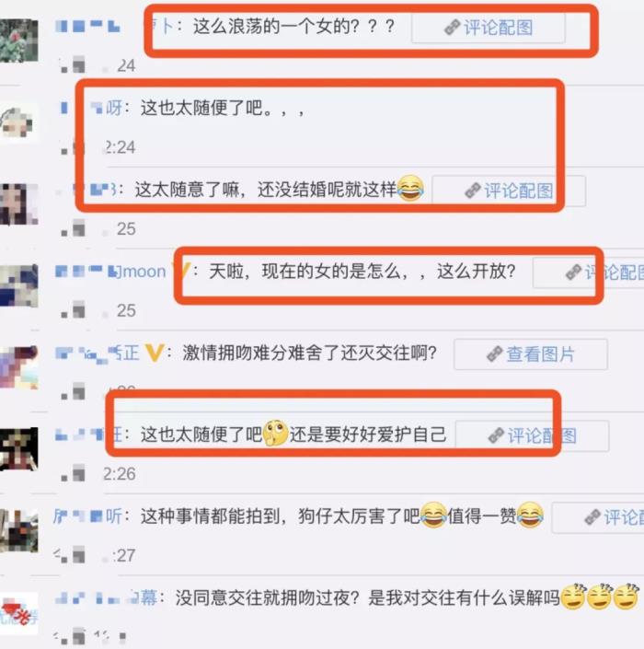Click the 查看图片 button
644x649 pixels.
click(531, 354)
